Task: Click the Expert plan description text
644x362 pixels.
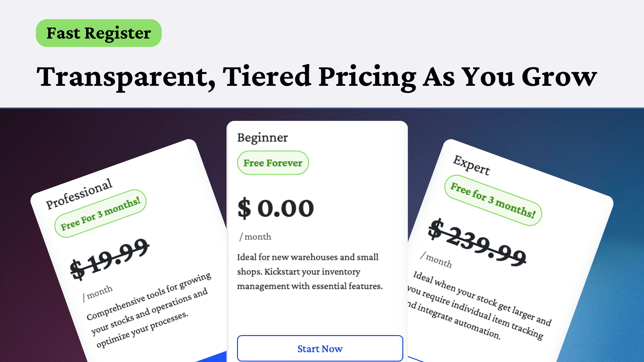Action: [480, 305]
